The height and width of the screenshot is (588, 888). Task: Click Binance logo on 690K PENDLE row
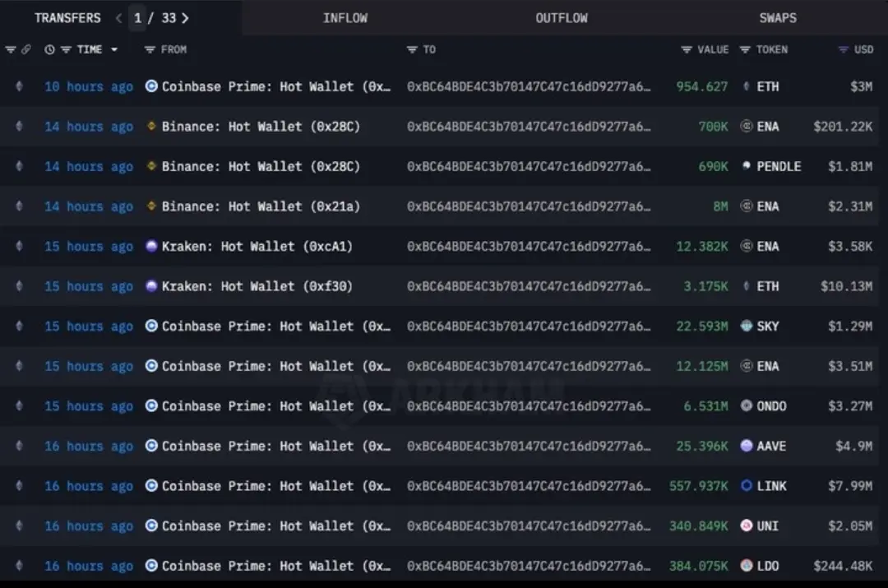[x=151, y=167]
